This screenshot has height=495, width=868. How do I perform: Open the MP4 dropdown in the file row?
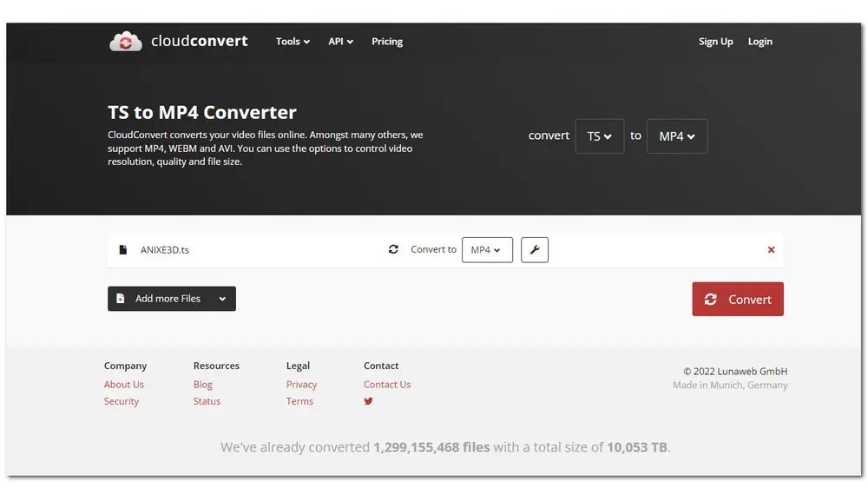pos(487,250)
